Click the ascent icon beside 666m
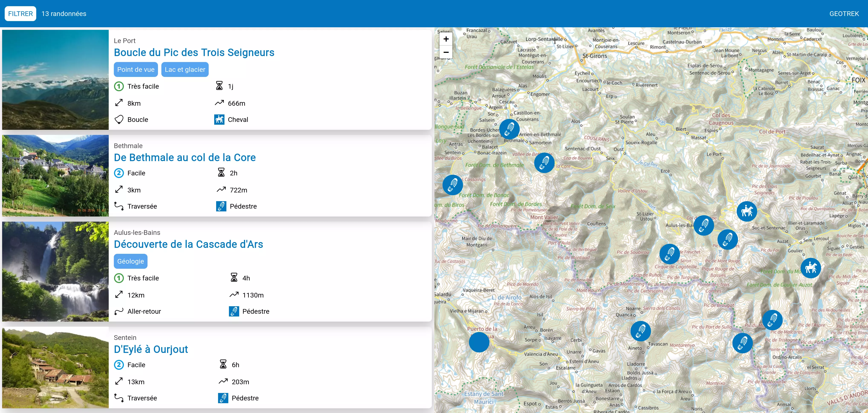This screenshot has height=413, width=868. (x=219, y=103)
